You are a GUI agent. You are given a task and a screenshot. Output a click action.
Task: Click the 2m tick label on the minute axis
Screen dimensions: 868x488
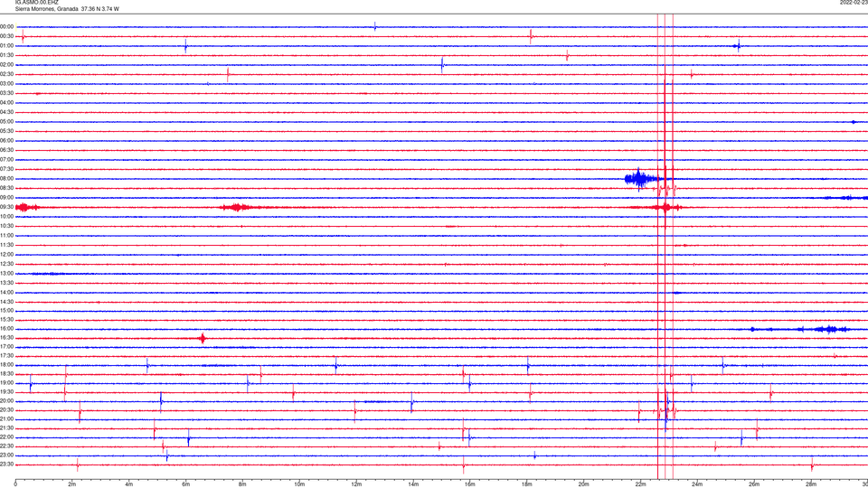[x=72, y=484]
